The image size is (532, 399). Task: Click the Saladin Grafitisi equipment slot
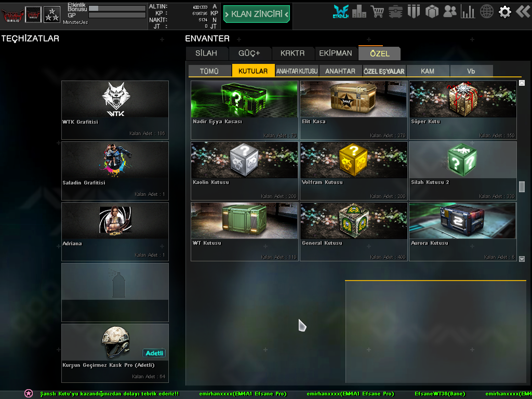(115, 171)
